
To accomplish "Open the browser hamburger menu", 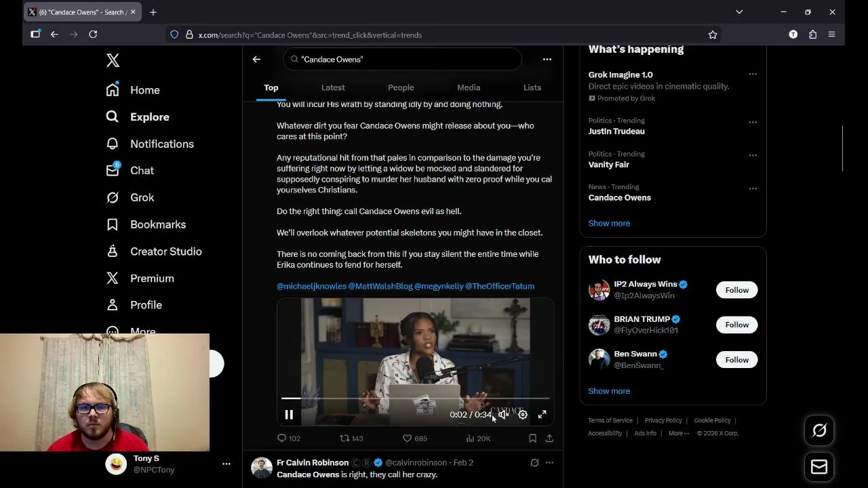I will [x=832, y=35].
